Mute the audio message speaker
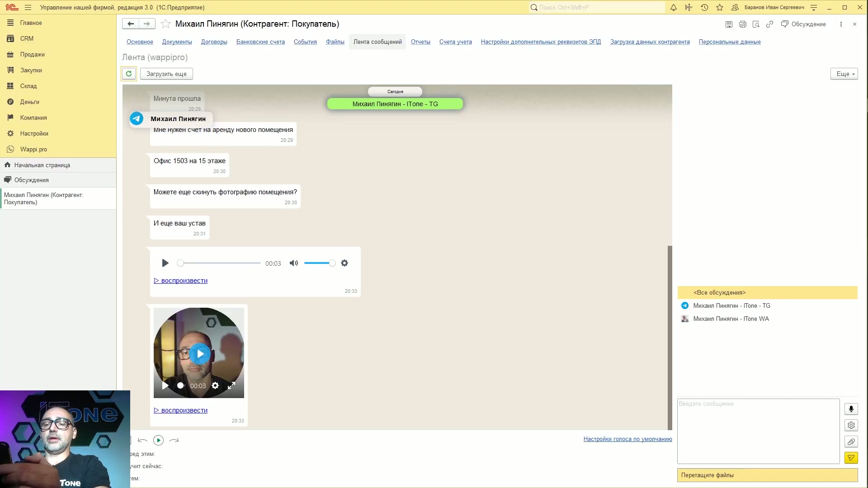The height and width of the screenshot is (488, 868). coord(294,263)
